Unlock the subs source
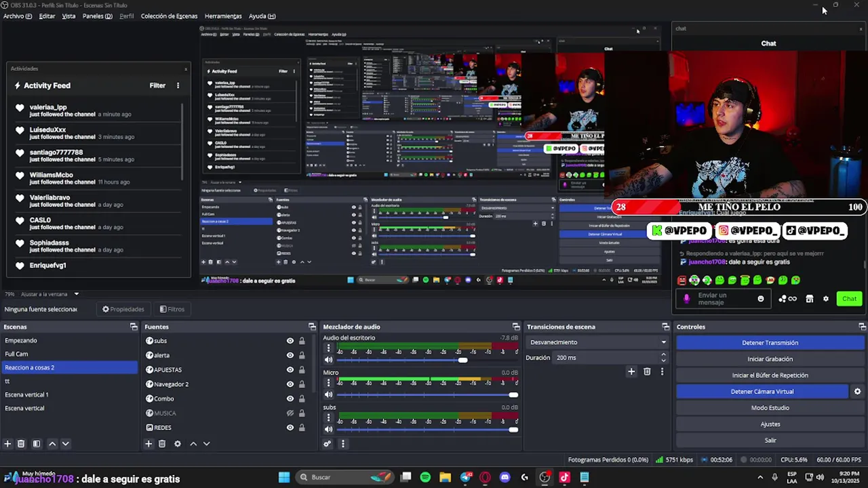This screenshot has height=488, width=868. coord(302,341)
